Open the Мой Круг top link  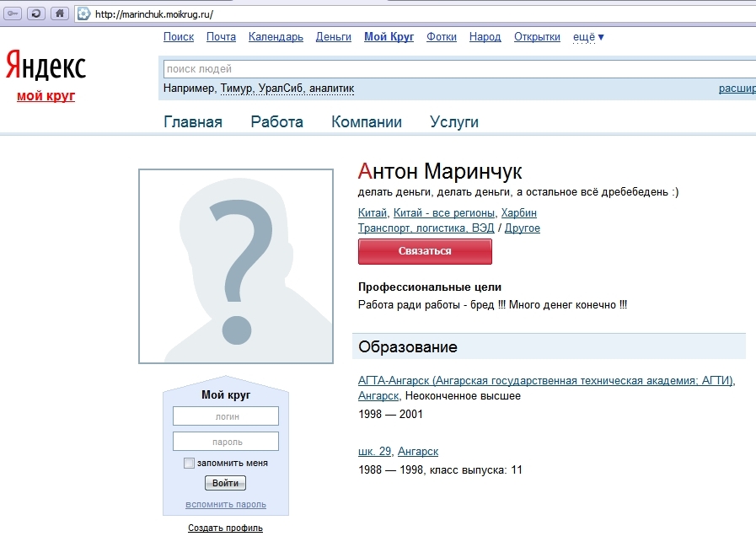pos(389,37)
